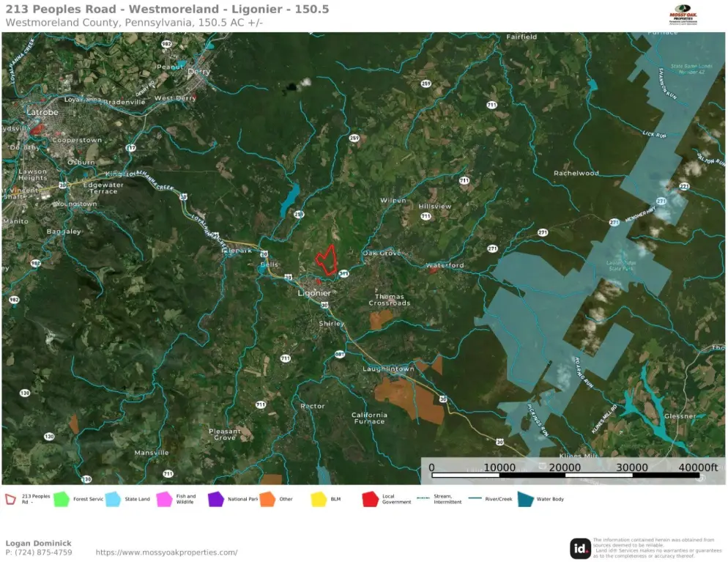The width and height of the screenshot is (728, 562).
Task: Click the Baggaley label
Action: pos(64,232)
